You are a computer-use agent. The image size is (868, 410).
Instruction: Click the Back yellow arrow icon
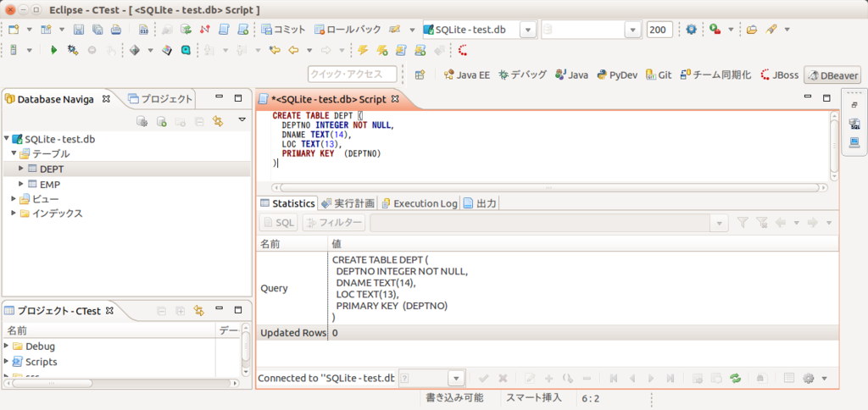point(293,50)
